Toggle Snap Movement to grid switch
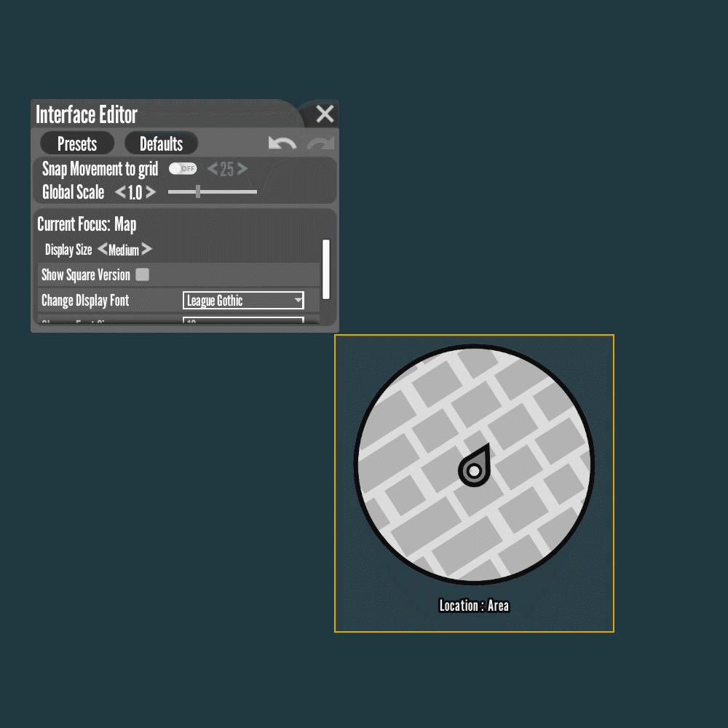Screen dimensions: 728x728 [183, 169]
